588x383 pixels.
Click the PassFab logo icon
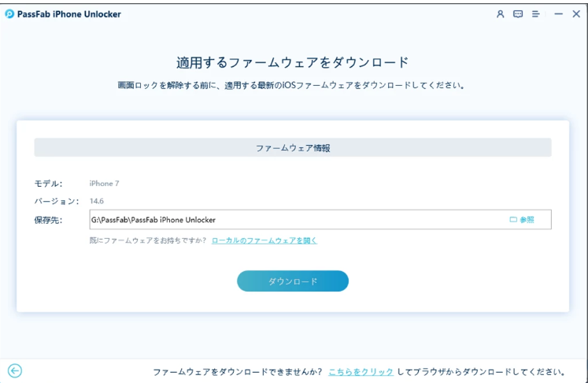pyautogui.click(x=9, y=14)
